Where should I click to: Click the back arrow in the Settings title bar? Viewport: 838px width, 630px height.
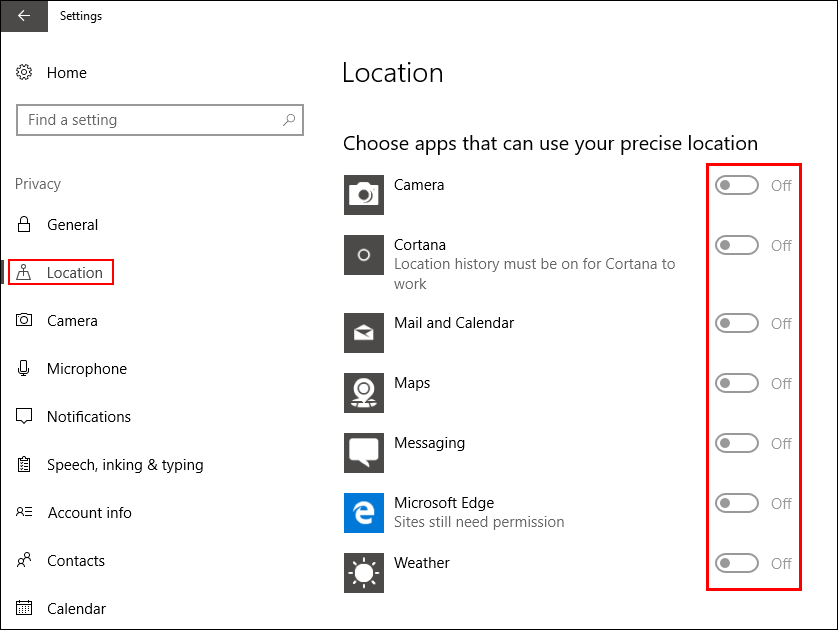[x=24, y=16]
